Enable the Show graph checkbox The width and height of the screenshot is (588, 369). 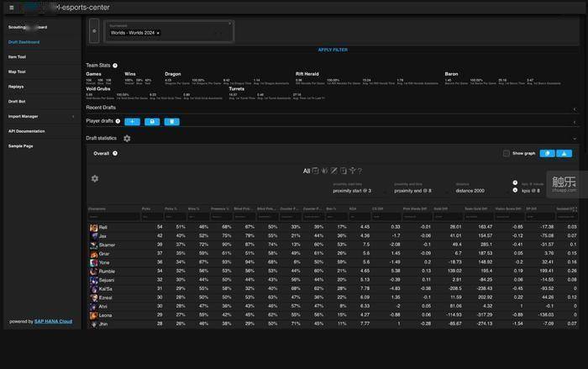click(506, 153)
